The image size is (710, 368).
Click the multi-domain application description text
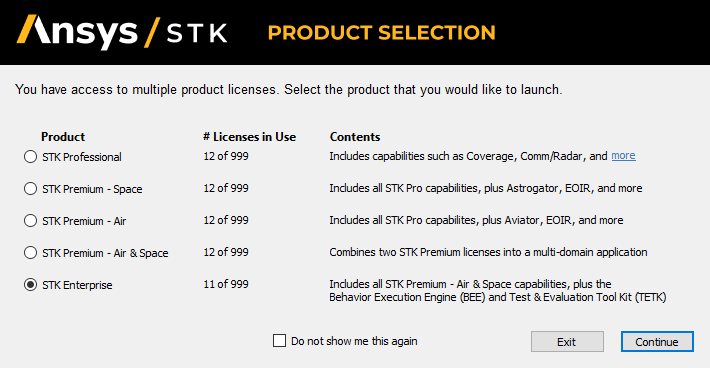click(488, 252)
